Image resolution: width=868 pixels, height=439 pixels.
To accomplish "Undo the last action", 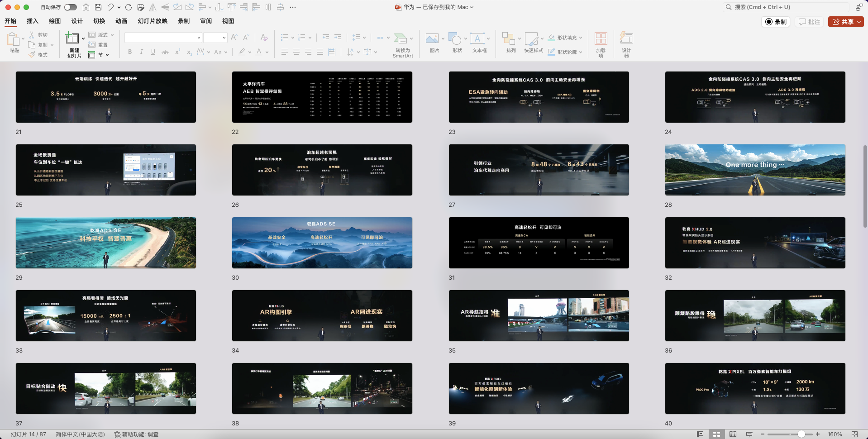I will click(110, 7).
